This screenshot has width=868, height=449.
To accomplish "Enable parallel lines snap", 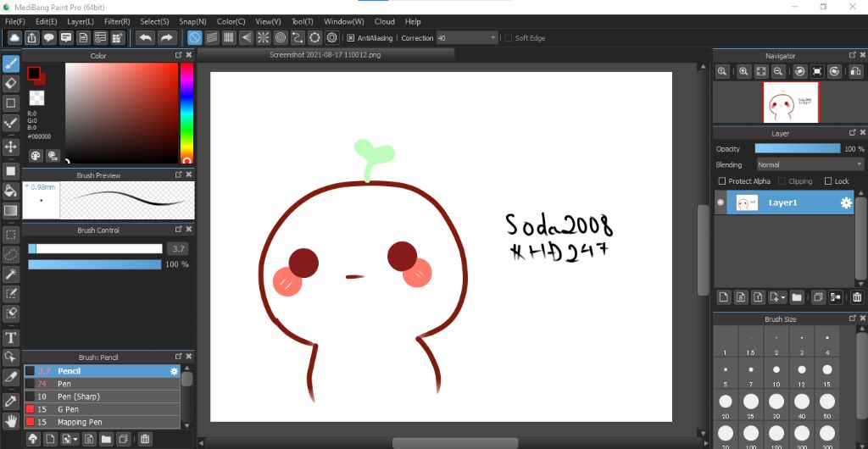I will (x=211, y=37).
